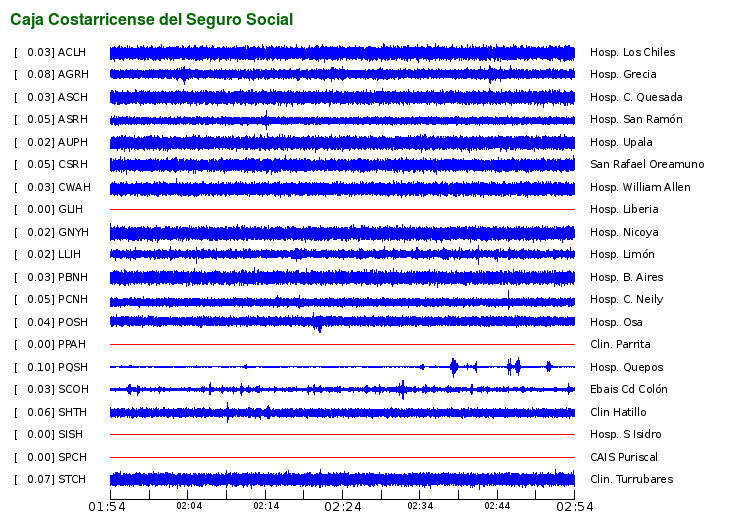Viewport: 740px width, 513px height.
Task: Select station code SISH label
Action: click(70, 434)
